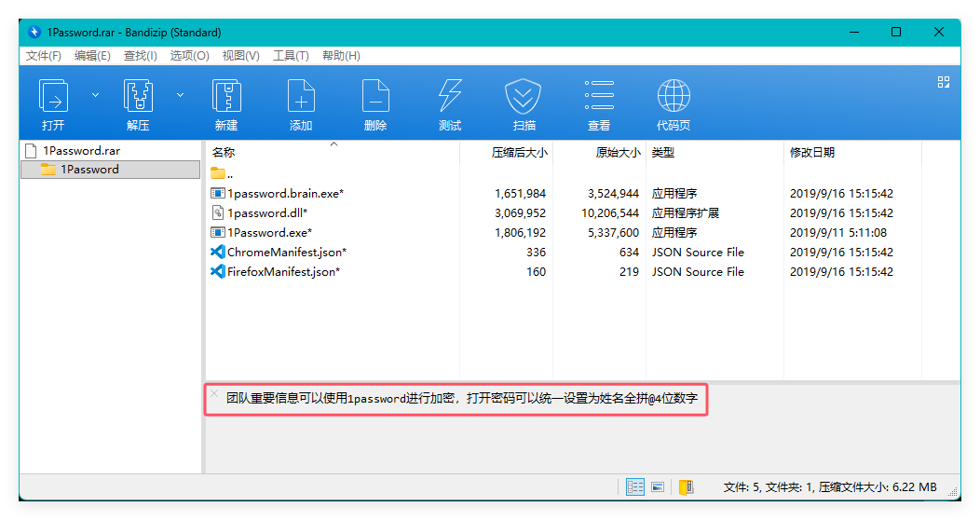Click the archive comment text about 1password

pyautogui.click(x=462, y=398)
